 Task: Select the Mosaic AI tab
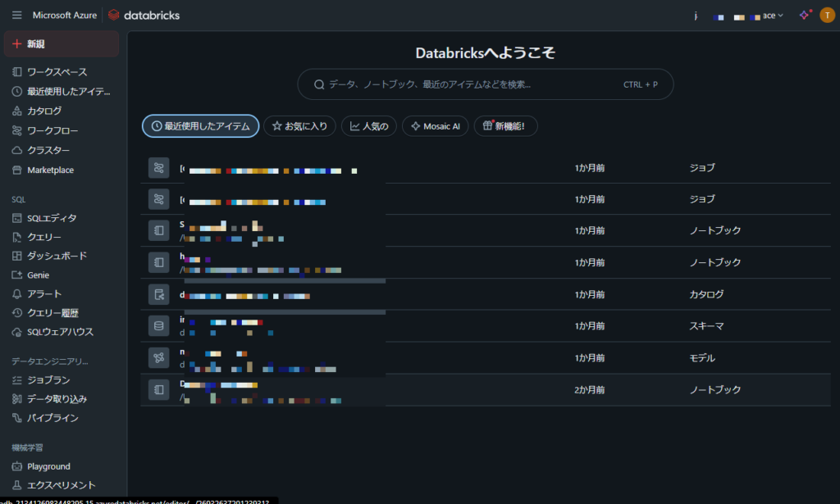pos(436,126)
